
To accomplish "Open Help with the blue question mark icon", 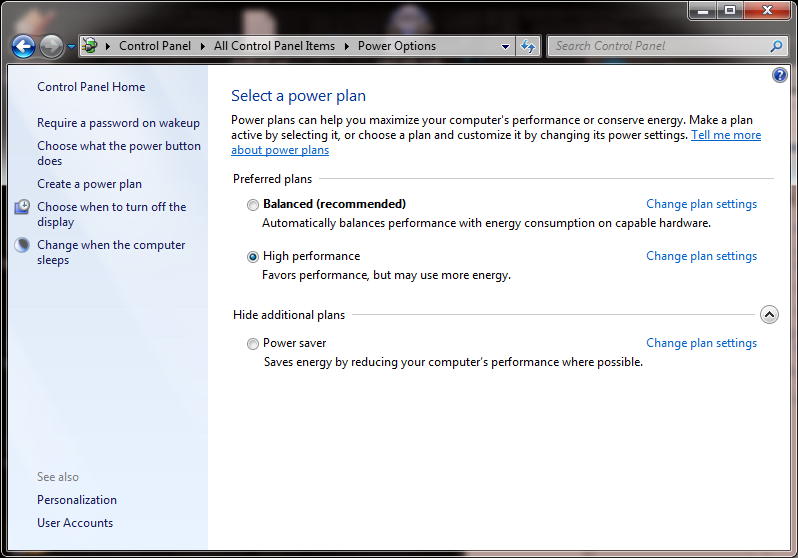I will tap(780, 75).
